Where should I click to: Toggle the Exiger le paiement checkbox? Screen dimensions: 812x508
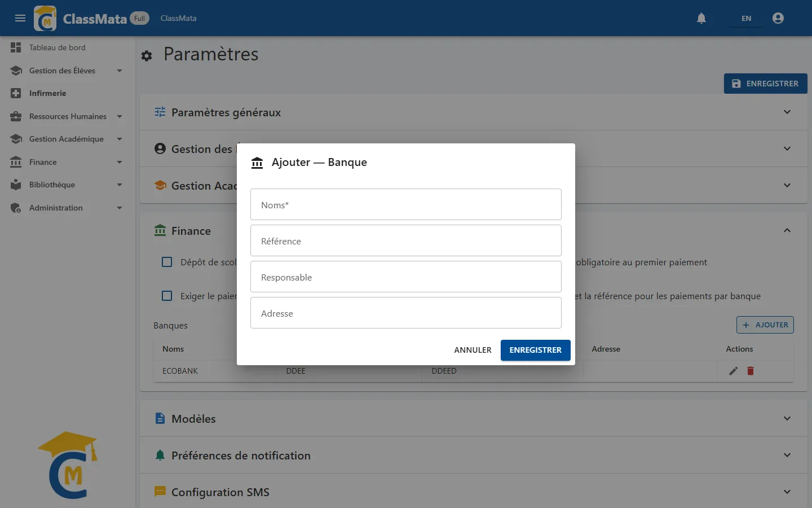tap(167, 296)
